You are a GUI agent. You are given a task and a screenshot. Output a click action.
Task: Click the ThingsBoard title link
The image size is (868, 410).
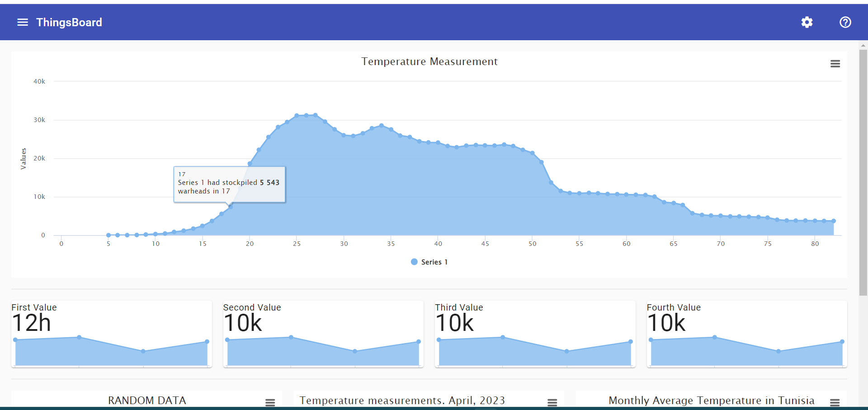coord(69,22)
